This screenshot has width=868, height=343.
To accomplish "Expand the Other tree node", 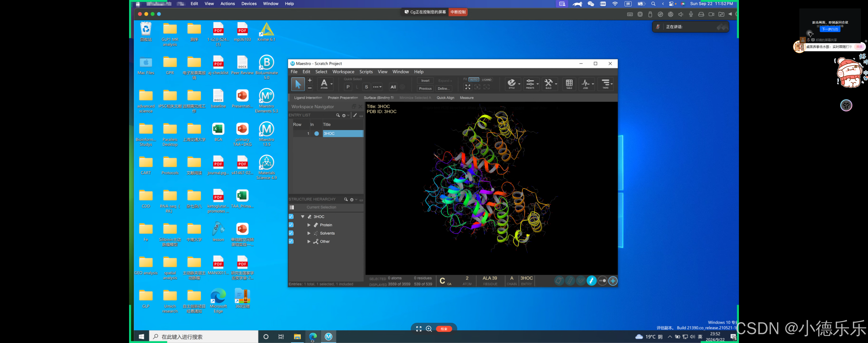I will tap(309, 241).
